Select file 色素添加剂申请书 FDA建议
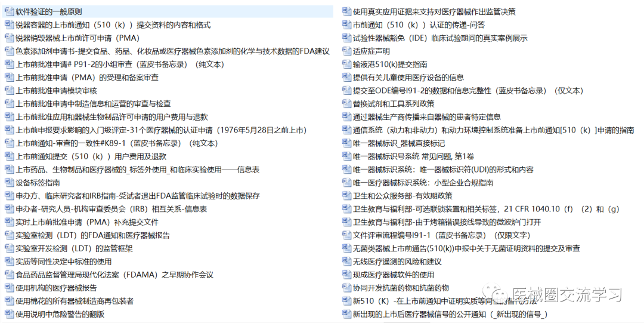The width and height of the screenshot is (644, 323). 172,51
